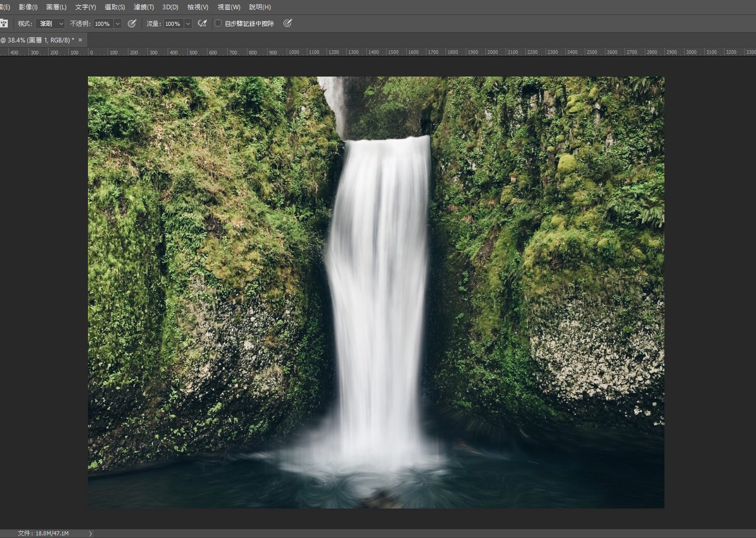Expand the status bar info arrow
The height and width of the screenshot is (538, 756).
pyautogui.click(x=90, y=533)
